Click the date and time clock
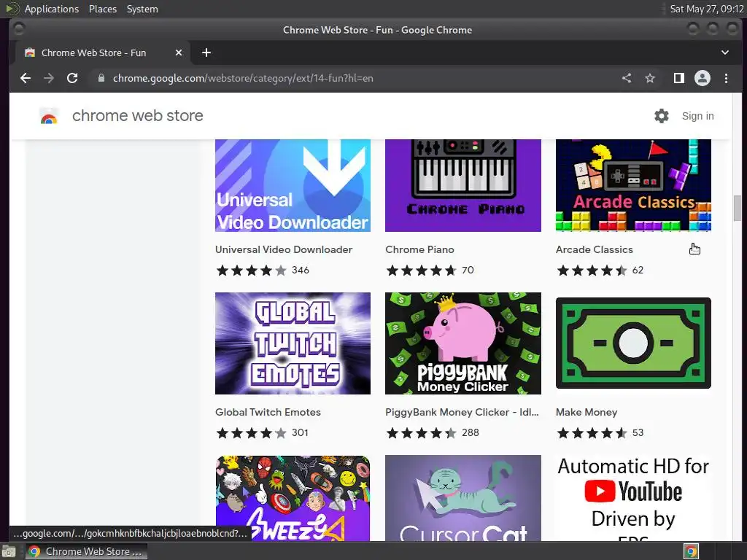 coord(706,9)
